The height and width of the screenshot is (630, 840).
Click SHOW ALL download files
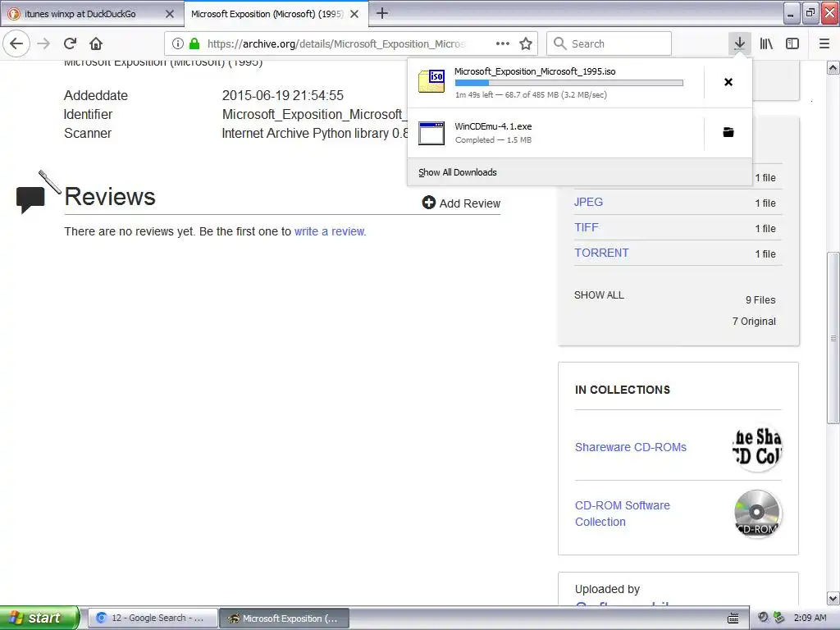point(599,295)
